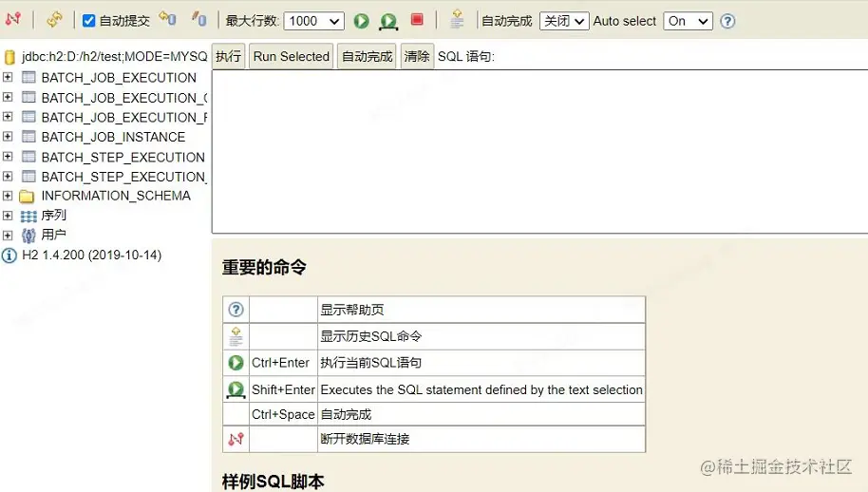Click the 执行当前SQL语句 text cell

(x=481, y=363)
